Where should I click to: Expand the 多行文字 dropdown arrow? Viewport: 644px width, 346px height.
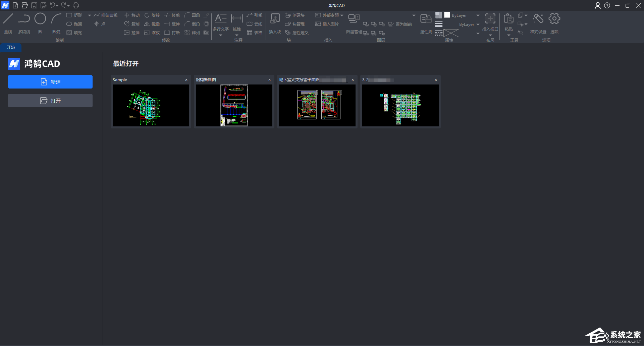coord(221,35)
